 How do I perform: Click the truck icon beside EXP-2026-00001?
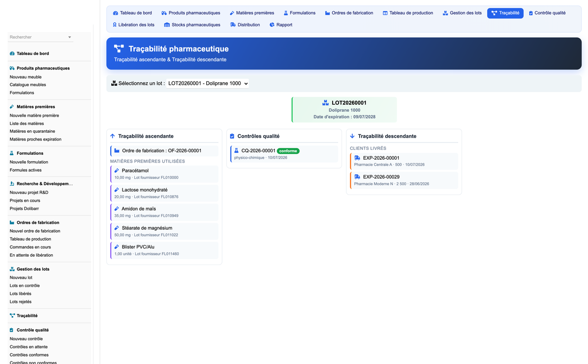click(x=357, y=158)
